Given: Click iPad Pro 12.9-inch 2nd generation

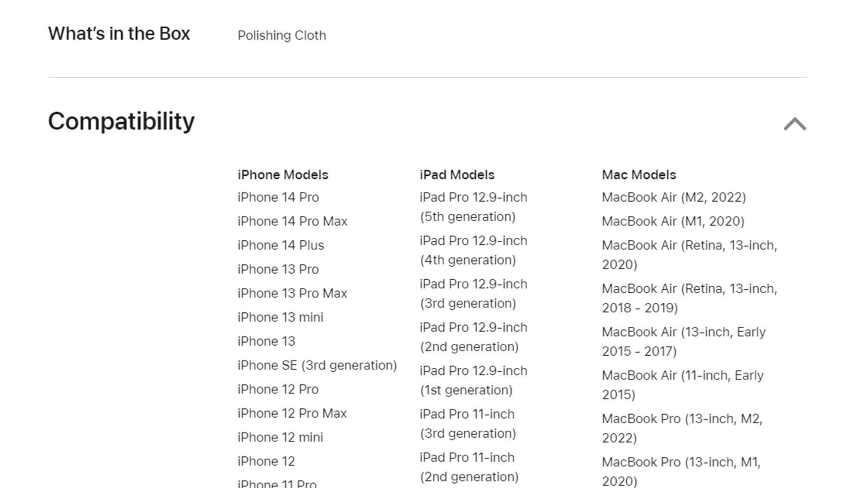Looking at the screenshot, I should click(473, 337).
